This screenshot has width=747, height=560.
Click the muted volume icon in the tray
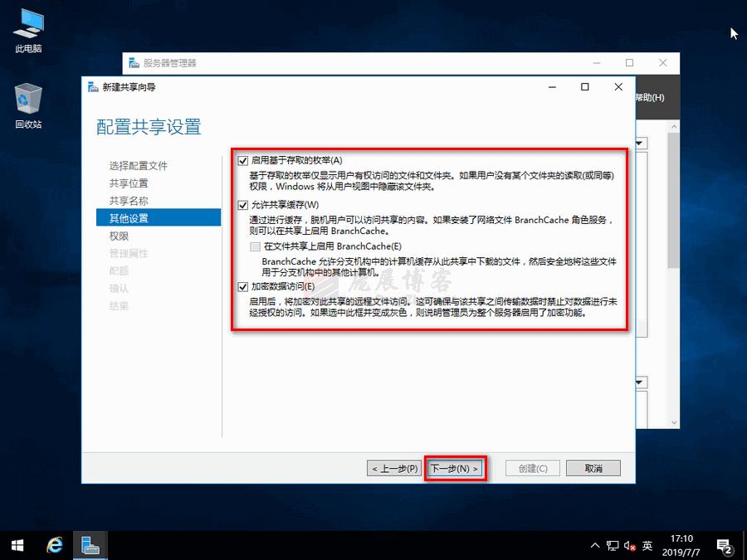click(629, 545)
